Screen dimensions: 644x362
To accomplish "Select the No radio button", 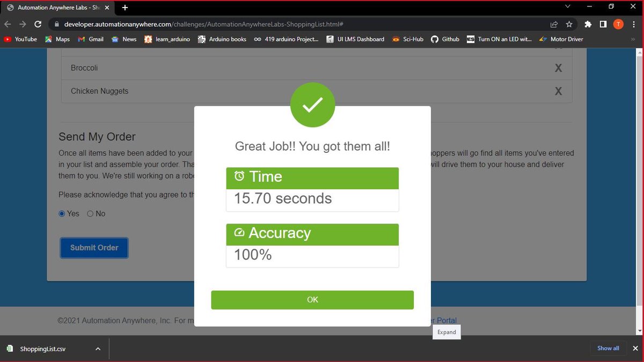I will [90, 213].
